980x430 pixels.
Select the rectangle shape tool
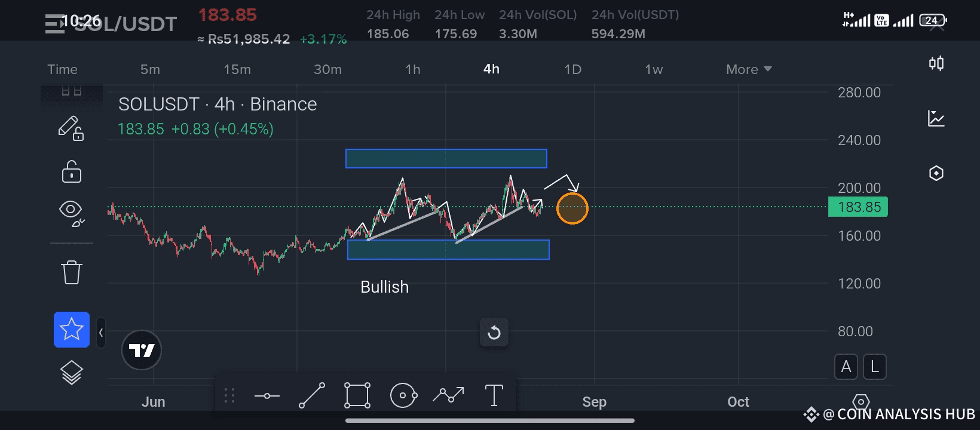[357, 395]
